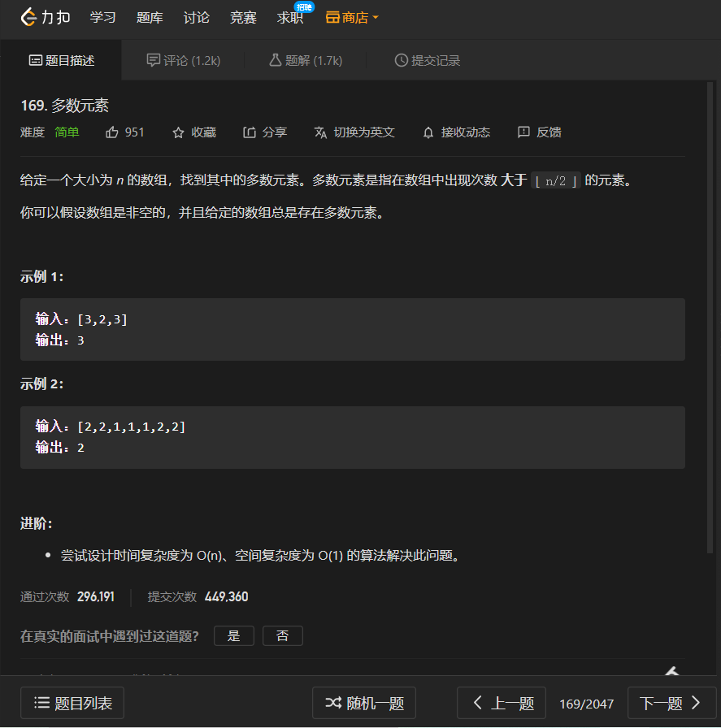721x728 pixels.
Task: Answer 是 for interview question poll
Action: [233, 635]
